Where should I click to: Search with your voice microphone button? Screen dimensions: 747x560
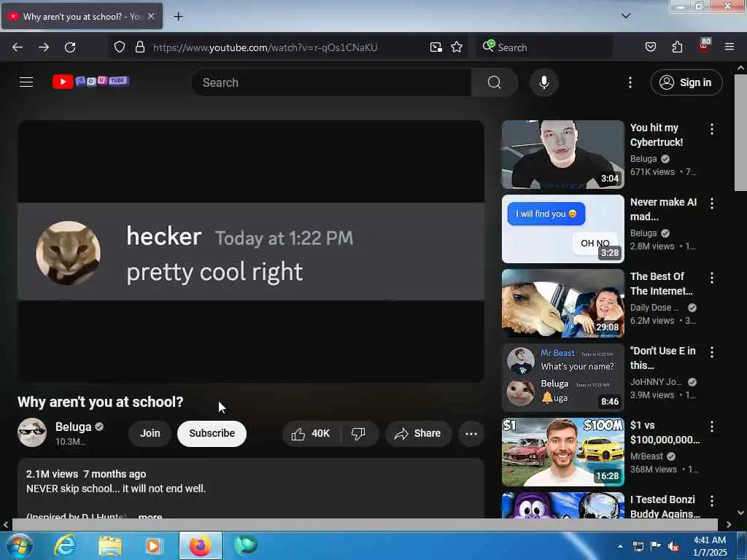[544, 82]
